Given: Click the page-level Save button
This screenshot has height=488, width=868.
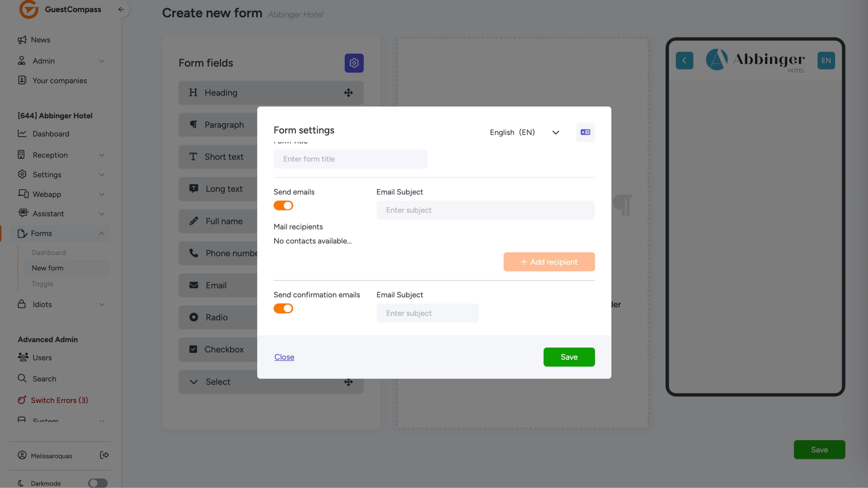Looking at the screenshot, I should point(819,450).
